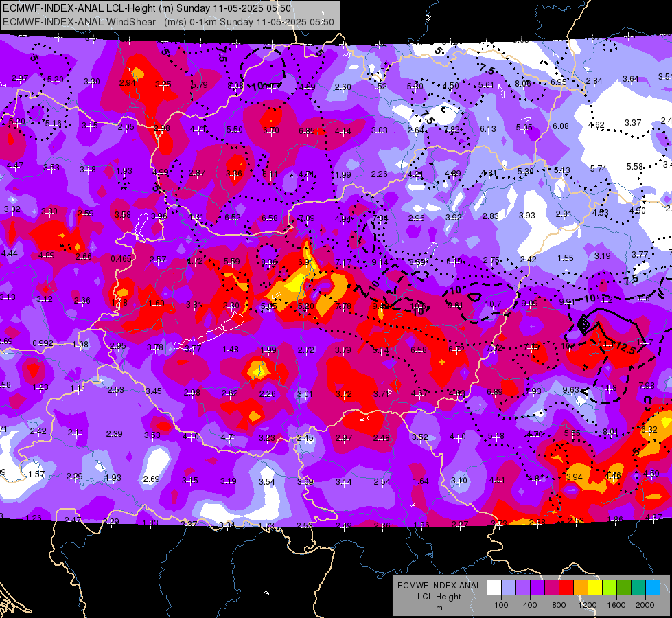Click the WindShear 0-1km title line

(x=168, y=22)
